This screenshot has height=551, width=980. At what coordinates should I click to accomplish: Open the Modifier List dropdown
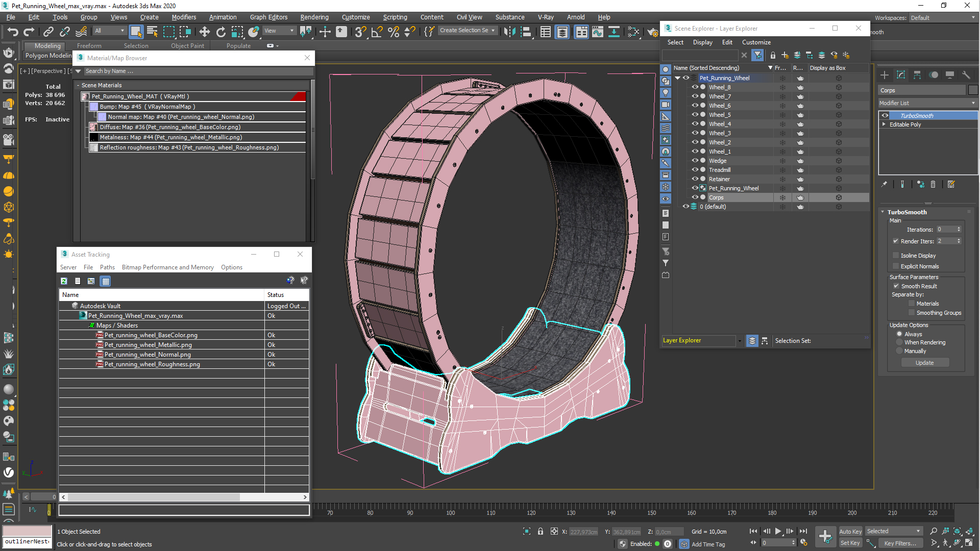coord(927,103)
